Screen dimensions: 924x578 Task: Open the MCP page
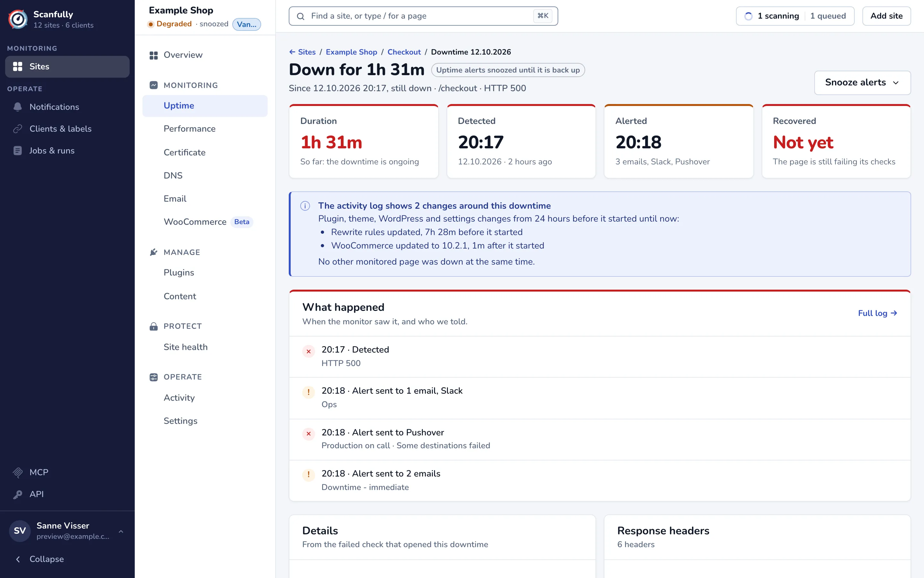coord(67,472)
